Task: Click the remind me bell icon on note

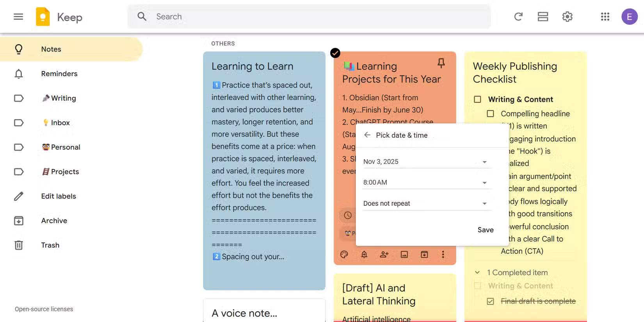Action: [364, 254]
